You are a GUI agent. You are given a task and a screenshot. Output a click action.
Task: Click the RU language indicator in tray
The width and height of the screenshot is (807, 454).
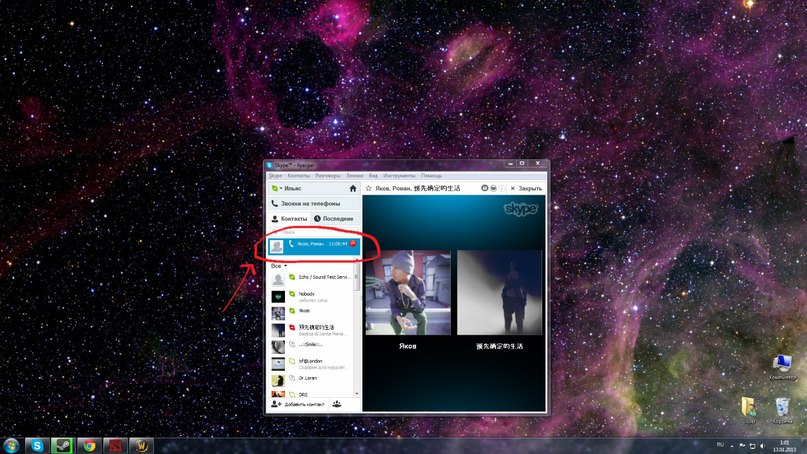pyautogui.click(x=720, y=444)
